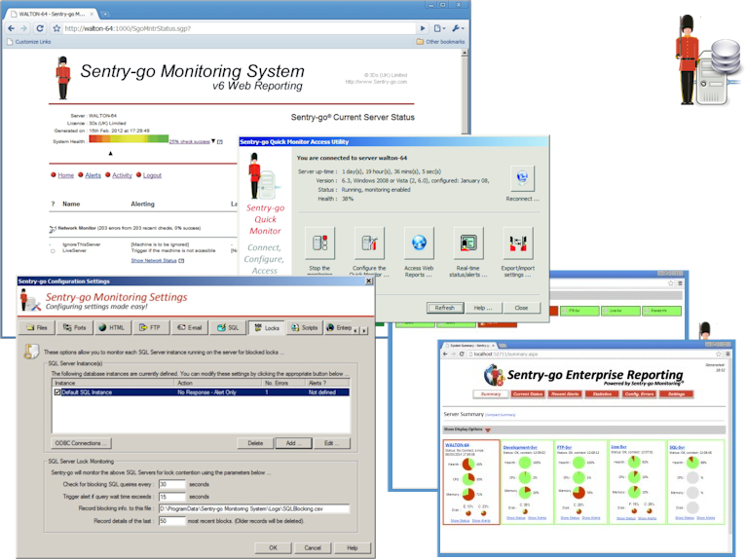Click the Alerts link on web report
Screen dimensions: 747x560
tap(93, 175)
